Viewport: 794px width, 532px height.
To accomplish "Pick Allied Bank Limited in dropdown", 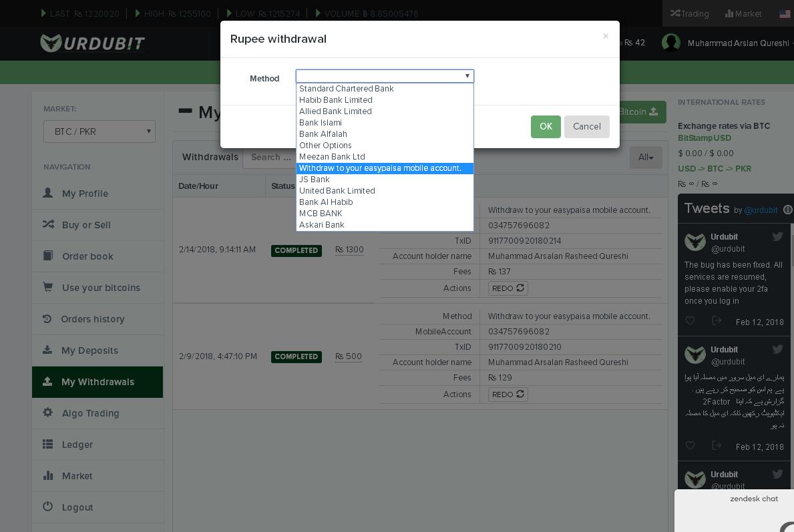I will tap(385, 111).
